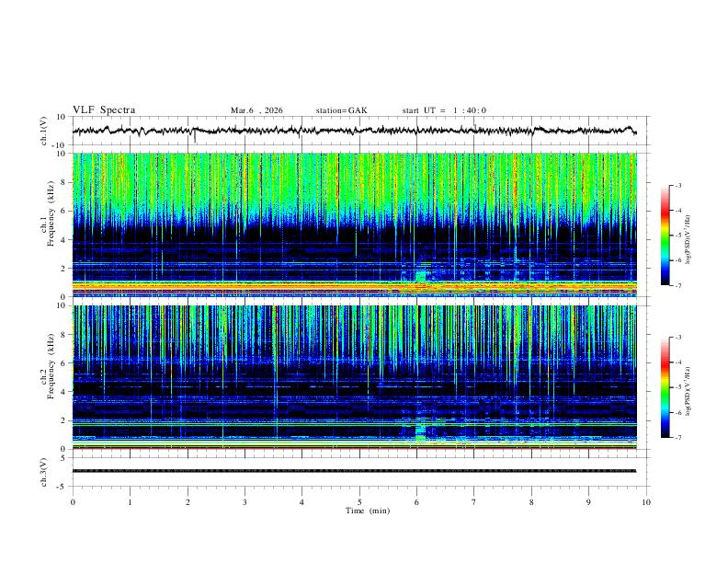
Task: Click the time axis tick label '0'
Action: pyautogui.click(x=73, y=502)
